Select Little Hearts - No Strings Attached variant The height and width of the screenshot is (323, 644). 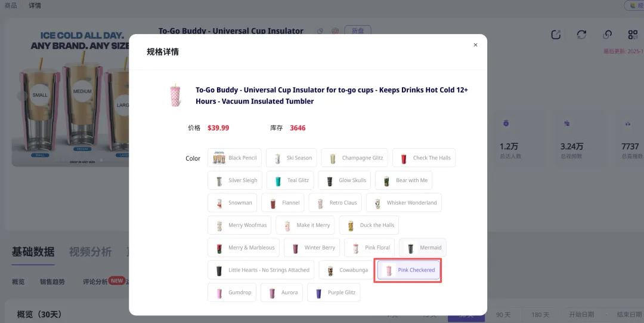tap(261, 270)
